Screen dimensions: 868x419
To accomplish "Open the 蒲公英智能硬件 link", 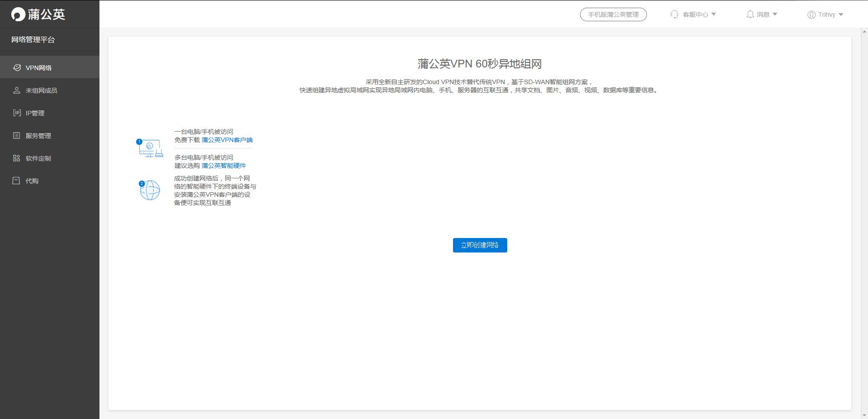I will (x=224, y=166).
